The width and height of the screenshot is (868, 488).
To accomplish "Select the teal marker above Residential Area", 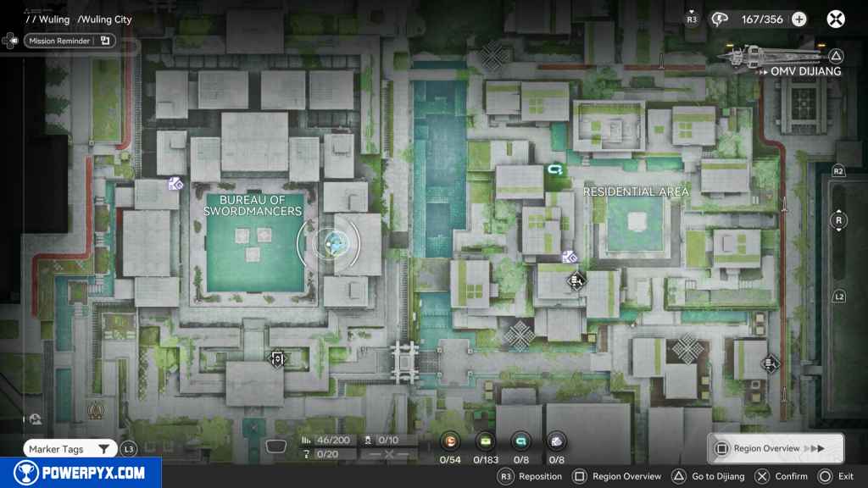I will click(x=555, y=170).
